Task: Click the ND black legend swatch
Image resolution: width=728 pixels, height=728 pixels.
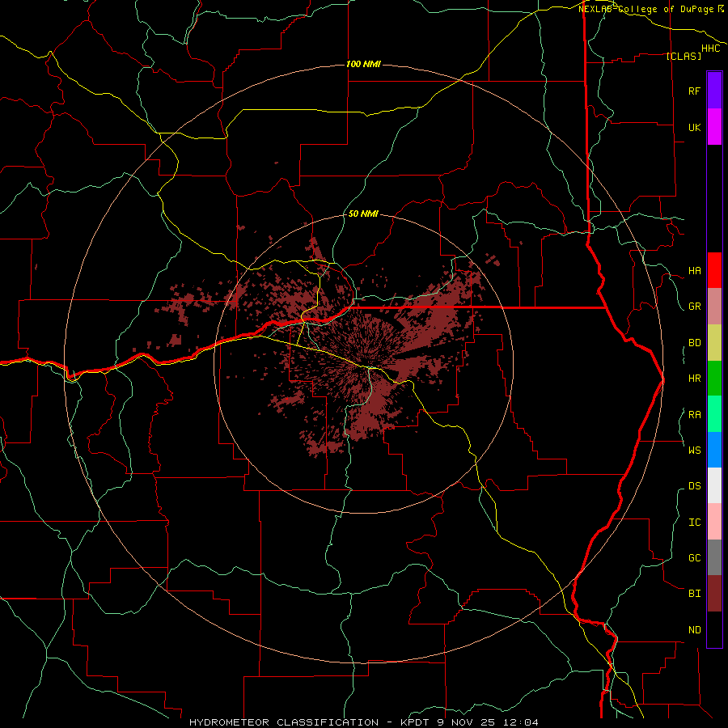Action: coord(714,629)
